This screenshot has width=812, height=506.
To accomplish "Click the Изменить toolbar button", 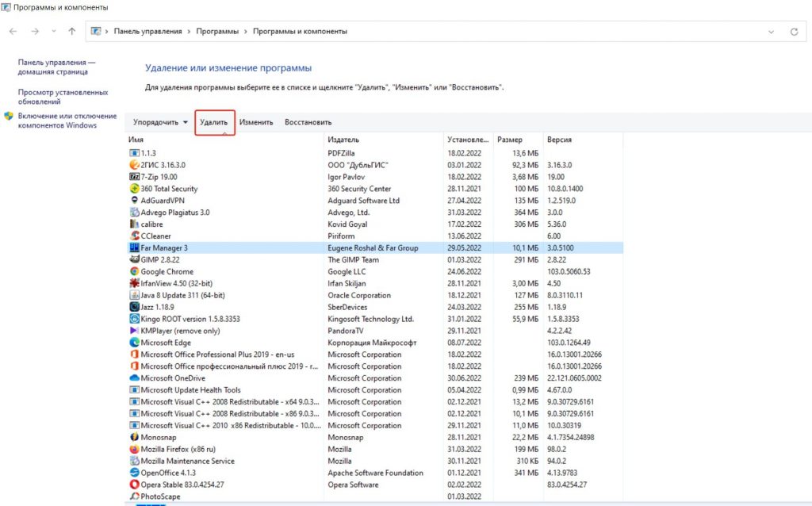I will pos(256,122).
